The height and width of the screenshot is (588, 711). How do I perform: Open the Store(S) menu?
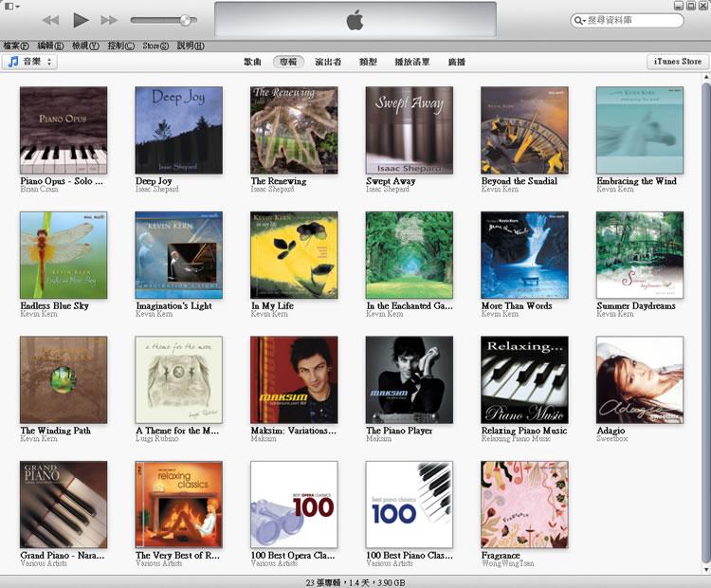(155, 46)
